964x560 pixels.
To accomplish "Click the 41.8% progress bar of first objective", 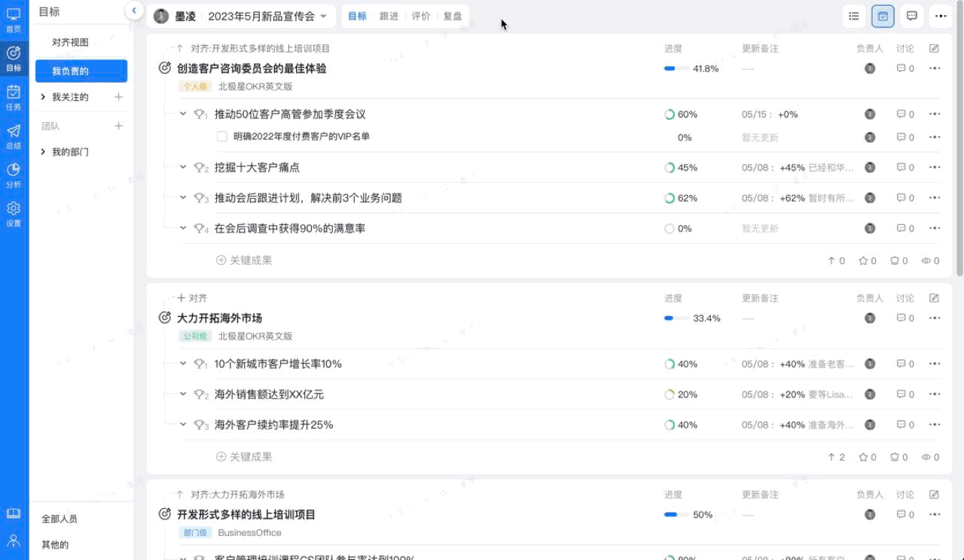I will click(676, 68).
